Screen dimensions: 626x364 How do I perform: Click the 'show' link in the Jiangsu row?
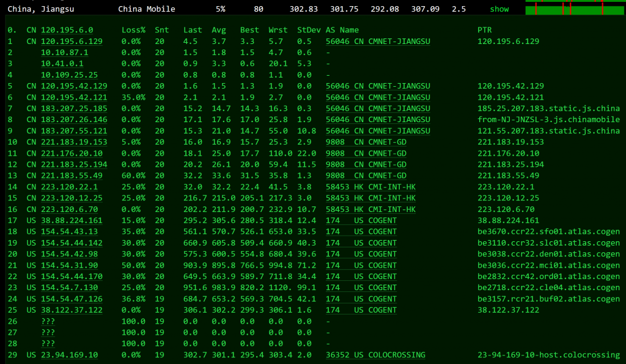pyautogui.click(x=499, y=9)
